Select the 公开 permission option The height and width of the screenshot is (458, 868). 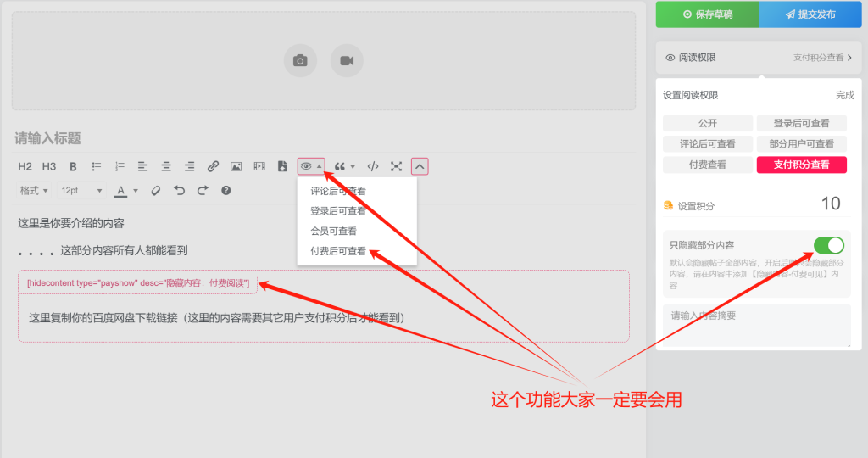point(708,123)
